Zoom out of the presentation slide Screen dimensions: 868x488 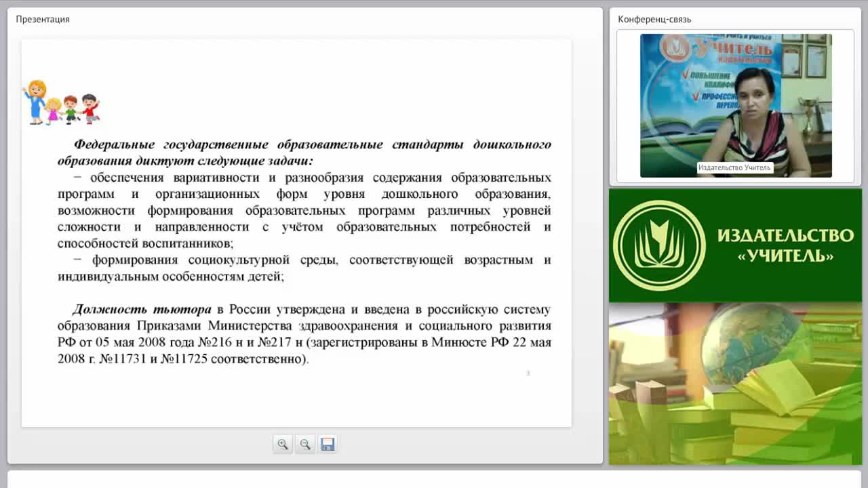click(x=305, y=445)
